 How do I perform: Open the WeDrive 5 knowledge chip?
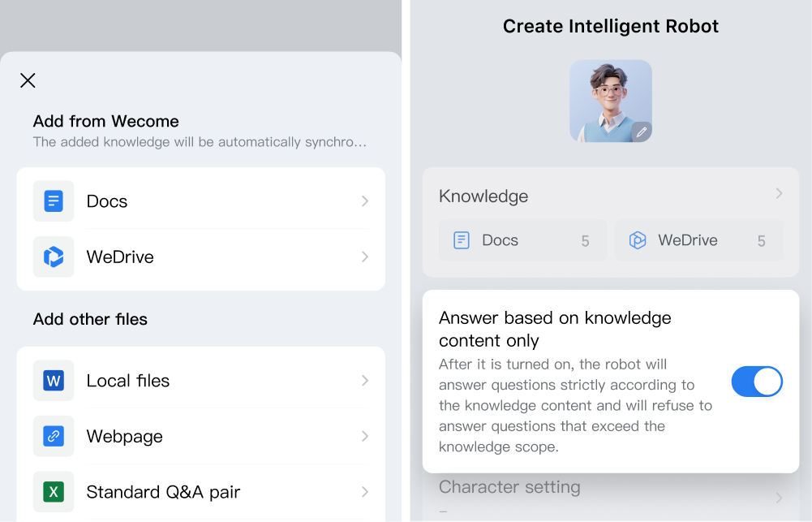(698, 240)
